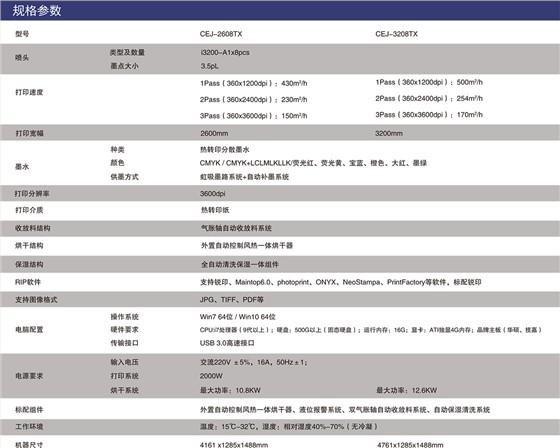Click the USB 3.0高速接口 text
Screen dimensions: 560x448
227,343
